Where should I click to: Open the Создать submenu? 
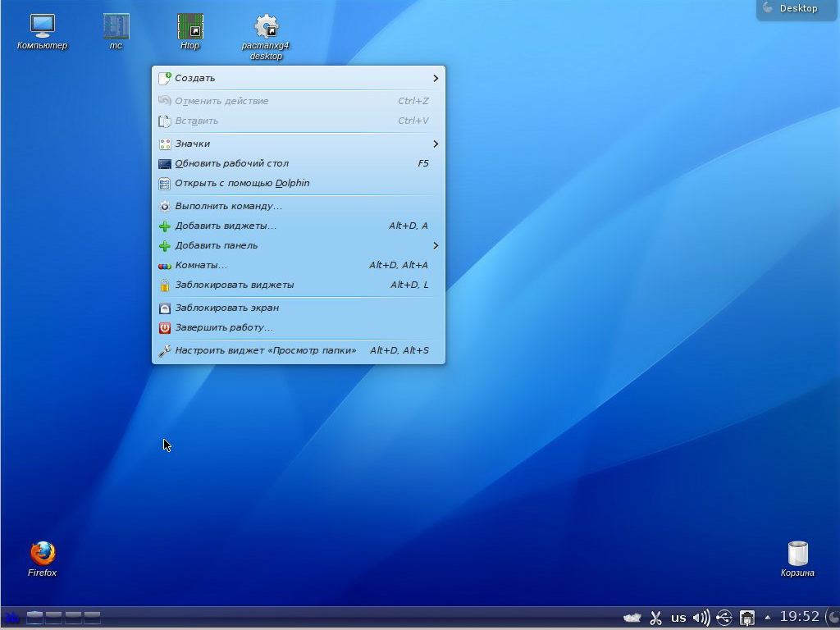tap(299, 78)
